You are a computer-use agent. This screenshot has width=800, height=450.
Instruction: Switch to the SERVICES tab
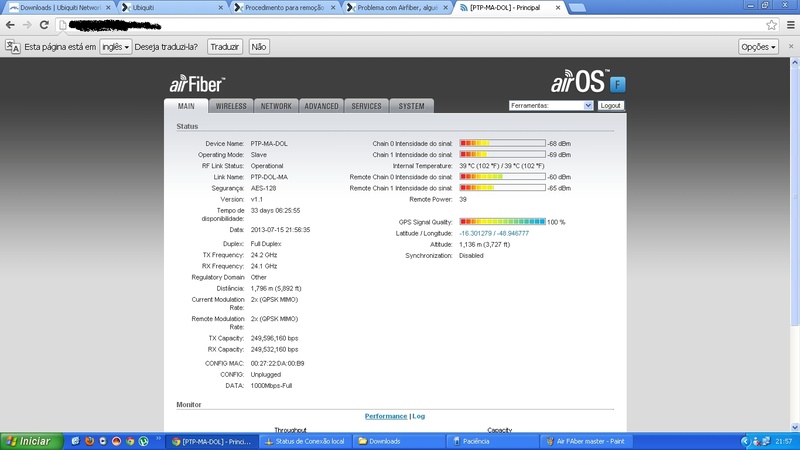coord(366,106)
